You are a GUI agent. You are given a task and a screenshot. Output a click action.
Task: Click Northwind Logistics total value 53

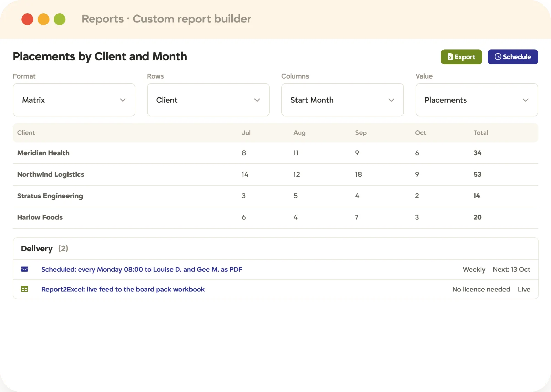point(477,174)
